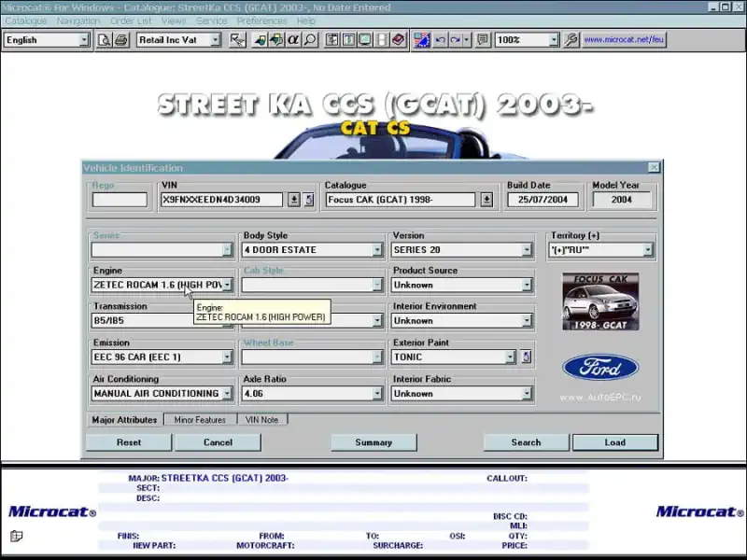The image size is (747, 560).
Task: Click the notes speech bubble icon
Action: click(482, 40)
